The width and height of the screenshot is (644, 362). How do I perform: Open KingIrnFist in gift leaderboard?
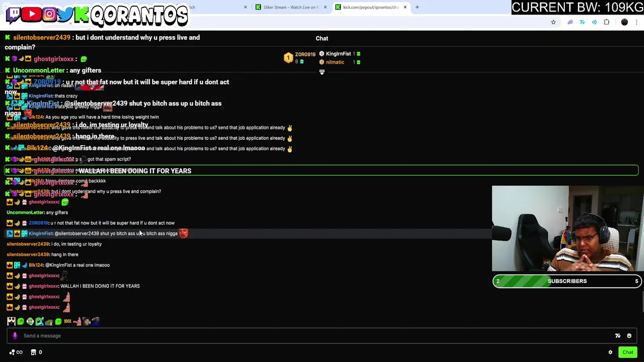point(338,54)
